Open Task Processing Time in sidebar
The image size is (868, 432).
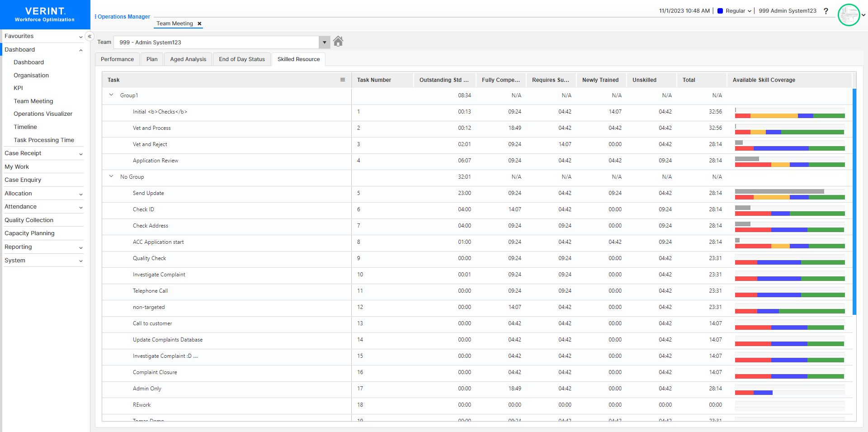coord(44,140)
